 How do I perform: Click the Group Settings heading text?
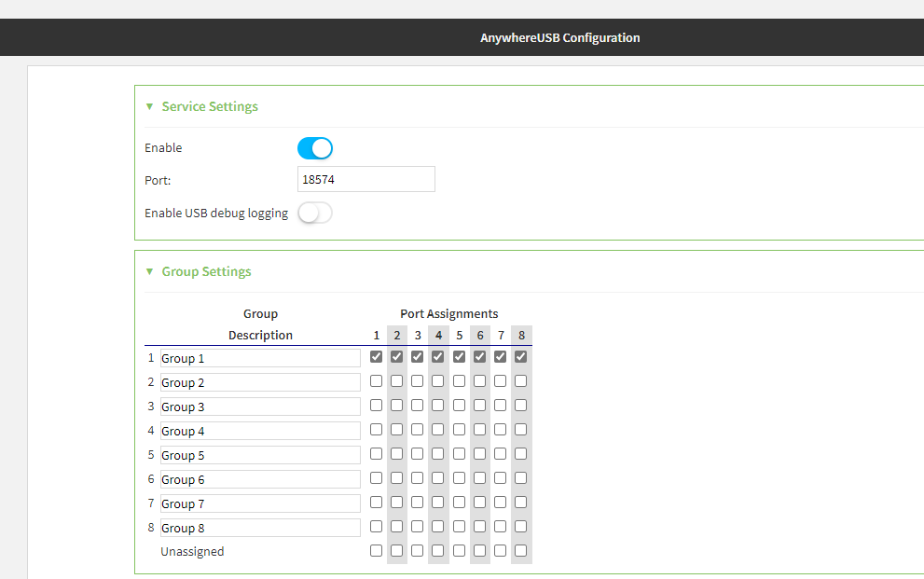click(206, 271)
